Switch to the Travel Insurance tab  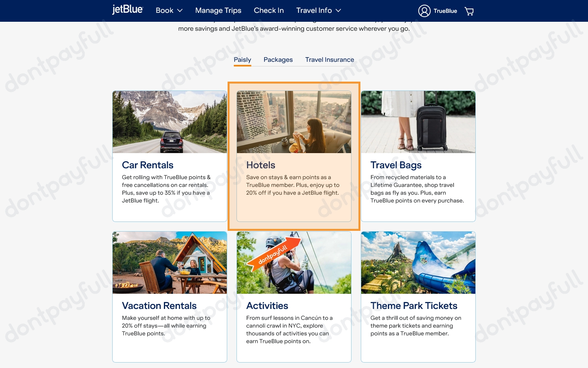pos(329,59)
